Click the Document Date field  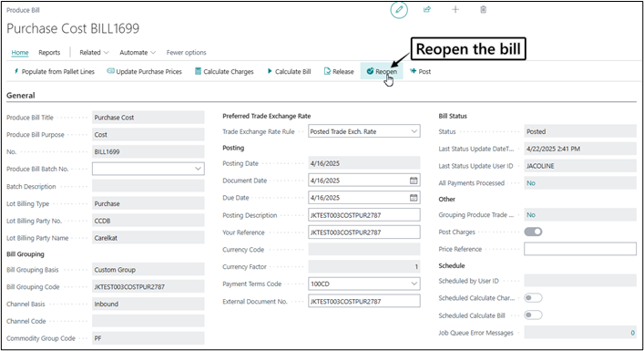click(x=363, y=181)
